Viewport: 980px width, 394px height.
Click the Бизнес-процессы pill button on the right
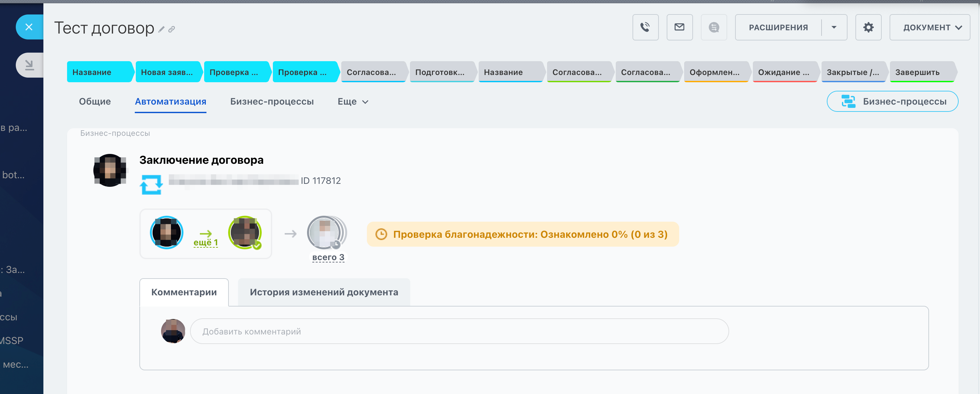click(892, 102)
